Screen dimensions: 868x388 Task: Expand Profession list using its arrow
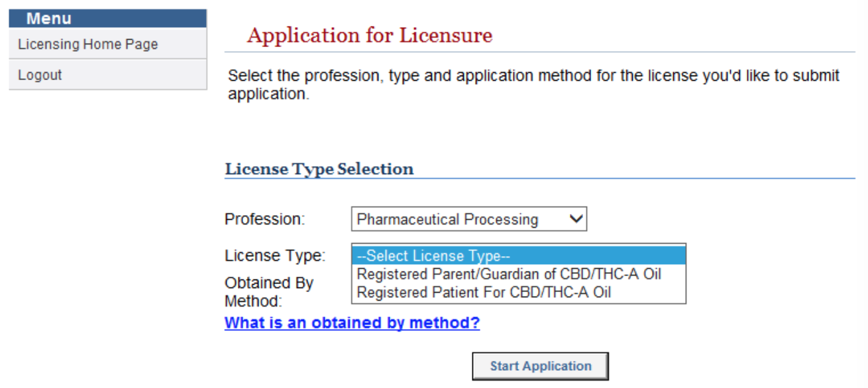(x=576, y=219)
